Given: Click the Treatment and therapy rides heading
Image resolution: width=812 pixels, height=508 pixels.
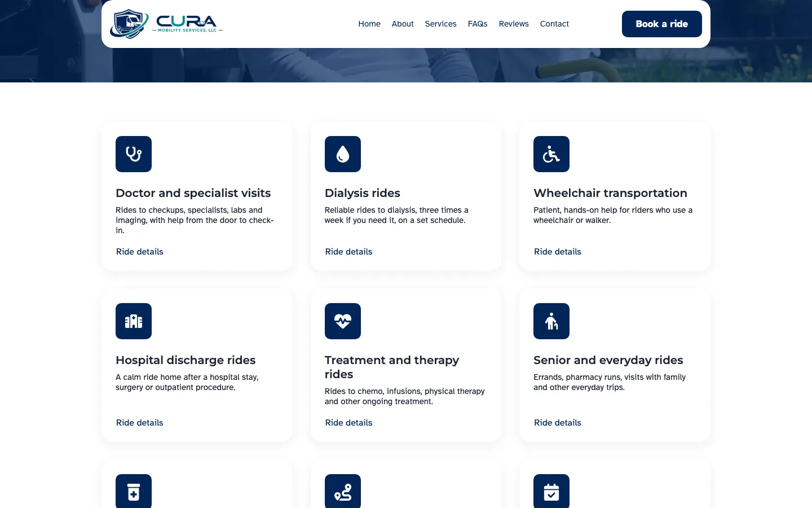Looking at the screenshot, I should (392, 367).
